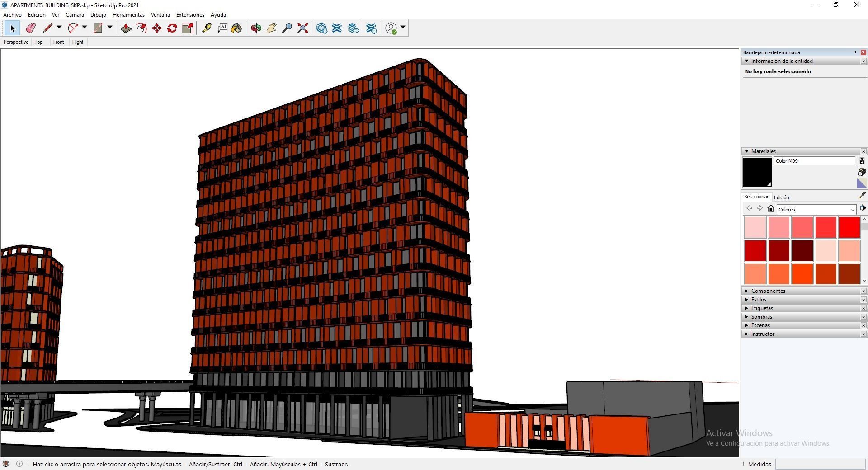
Task: Activate the Pan hand tool
Action: 272,28
